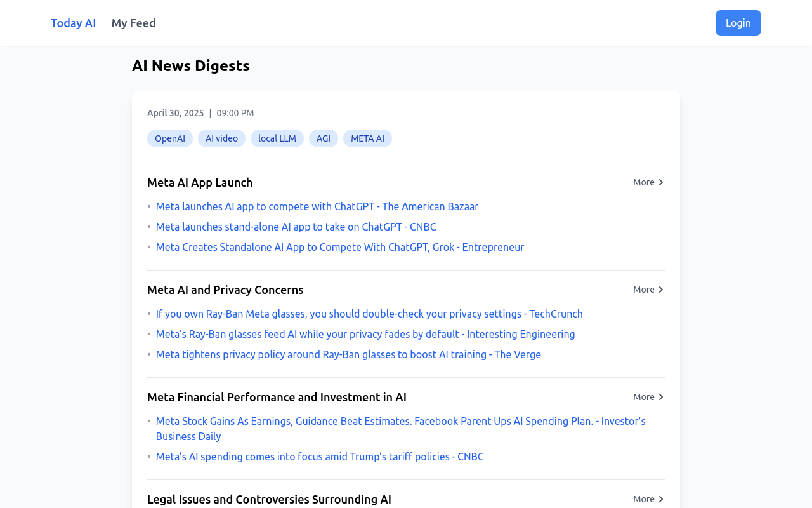812x508 pixels.
Task: Click Legal Issues and Controversies heading
Action: point(269,499)
